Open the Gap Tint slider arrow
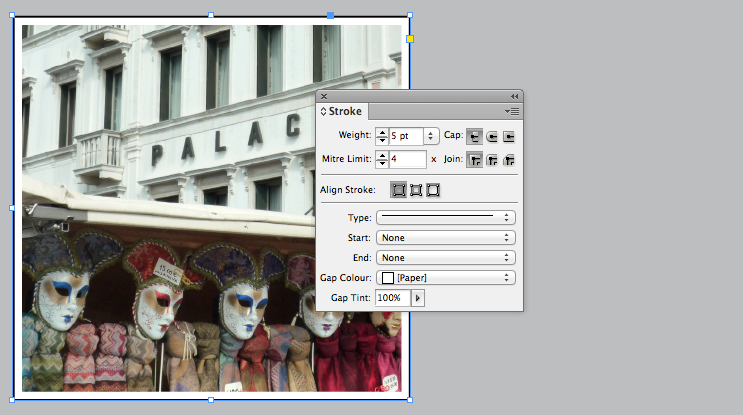Viewport: 743px width, 415px height. click(417, 298)
